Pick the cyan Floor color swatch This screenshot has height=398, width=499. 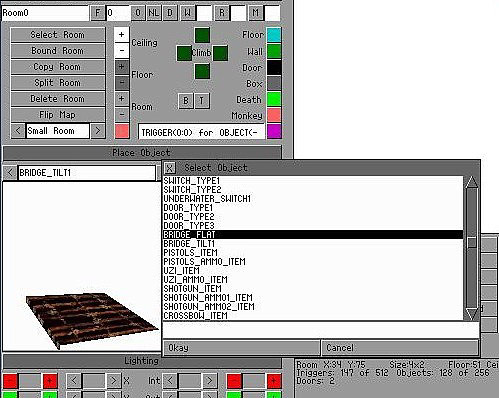(x=274, y=35)
